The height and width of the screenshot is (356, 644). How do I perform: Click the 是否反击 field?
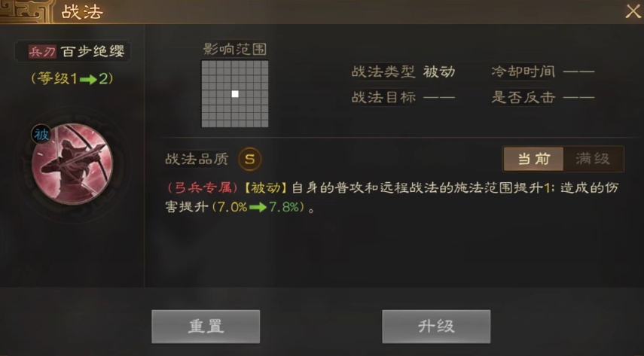(543, 97)
